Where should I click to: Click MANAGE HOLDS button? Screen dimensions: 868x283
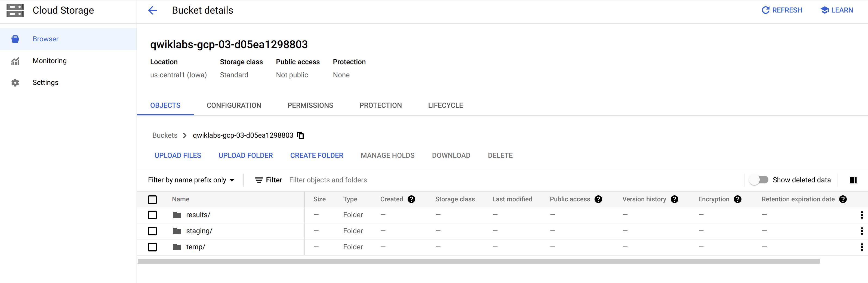[x=387, y=156]
